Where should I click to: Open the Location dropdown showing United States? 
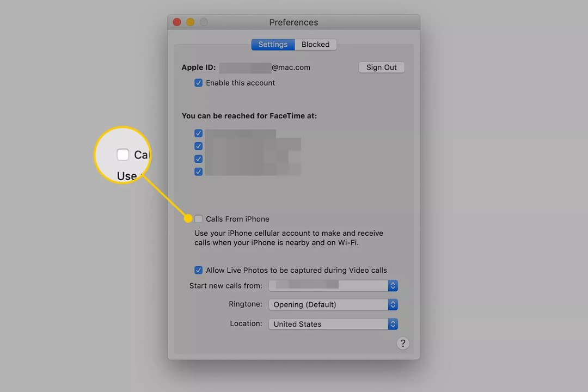tap(333, 324)
